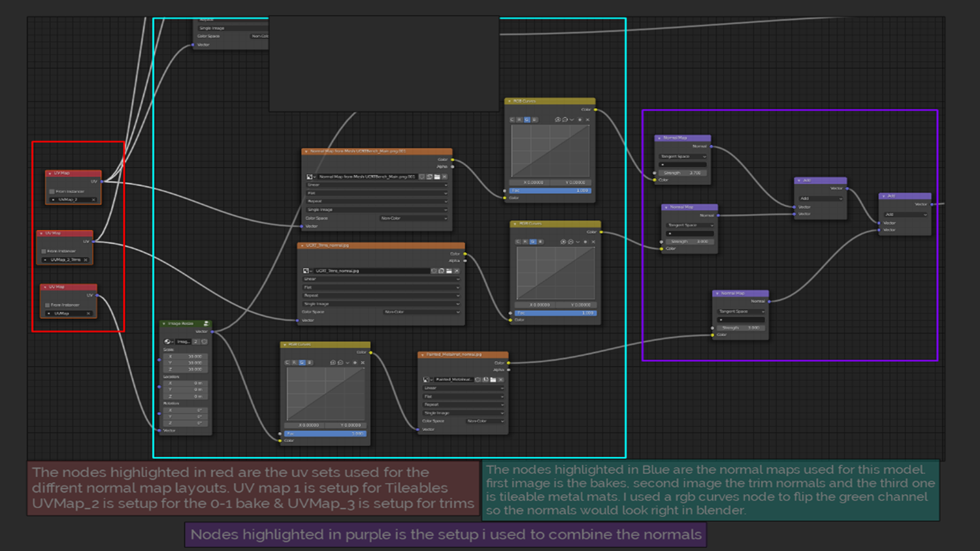
Task: Open the Single Image source dropdown in Painted_Metalmat_normal.jpg node
Action: [x=464, y=413]
